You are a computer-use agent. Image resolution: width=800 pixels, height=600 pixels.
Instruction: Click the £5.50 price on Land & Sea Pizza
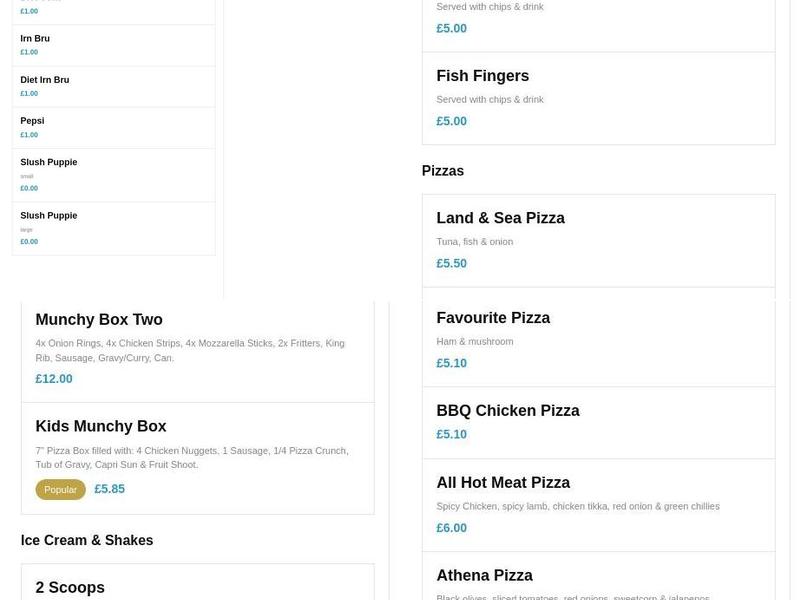pyautogui.click(x=449, y=263)
